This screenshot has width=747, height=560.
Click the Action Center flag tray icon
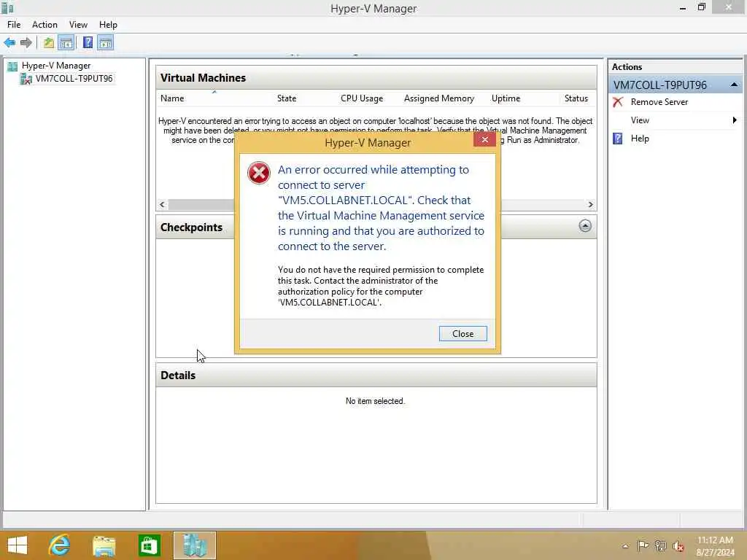(643, 545)
